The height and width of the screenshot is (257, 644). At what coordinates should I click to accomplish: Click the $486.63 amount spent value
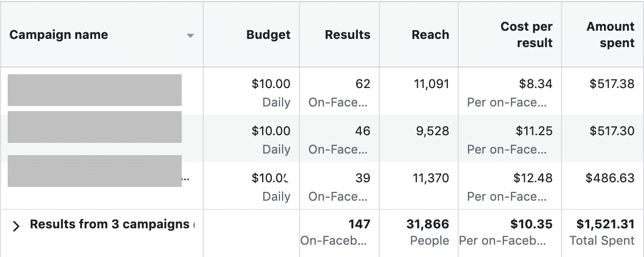pyautogui.click(x=610, y=178)
